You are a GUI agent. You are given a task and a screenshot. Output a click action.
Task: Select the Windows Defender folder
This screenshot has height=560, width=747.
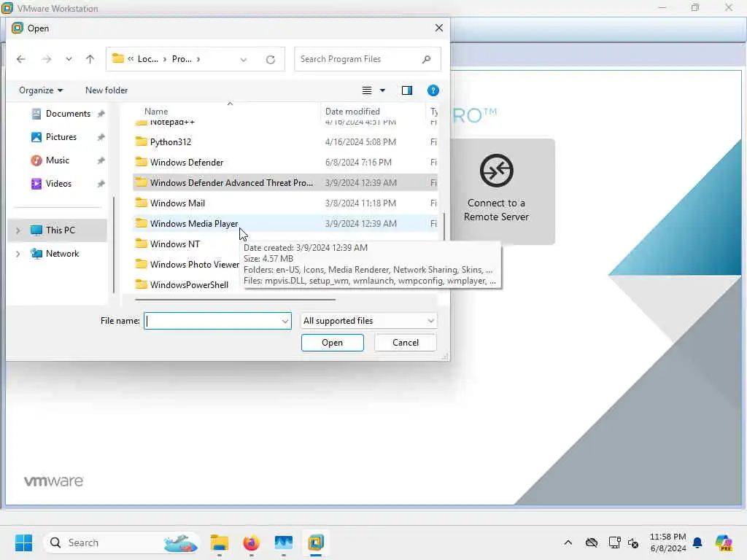click(285, 163)
